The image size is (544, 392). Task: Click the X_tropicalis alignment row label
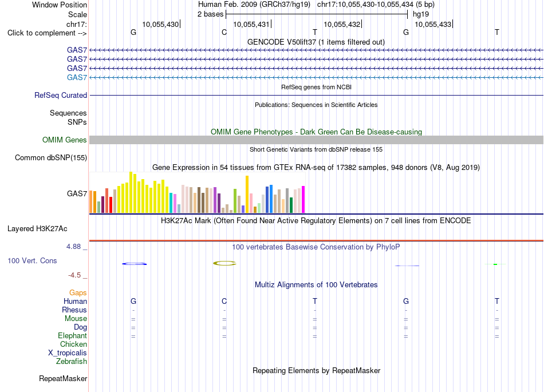coord(68,353)
